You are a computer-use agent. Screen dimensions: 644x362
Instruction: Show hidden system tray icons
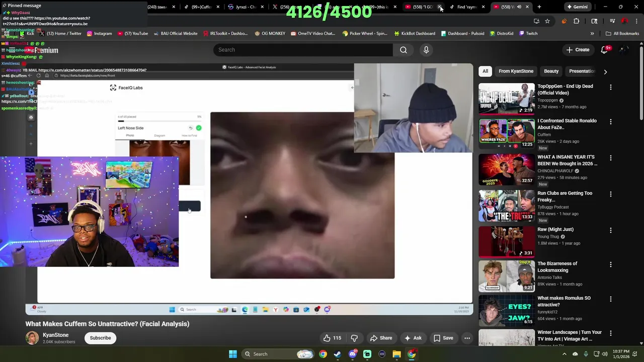click(564, 354)
